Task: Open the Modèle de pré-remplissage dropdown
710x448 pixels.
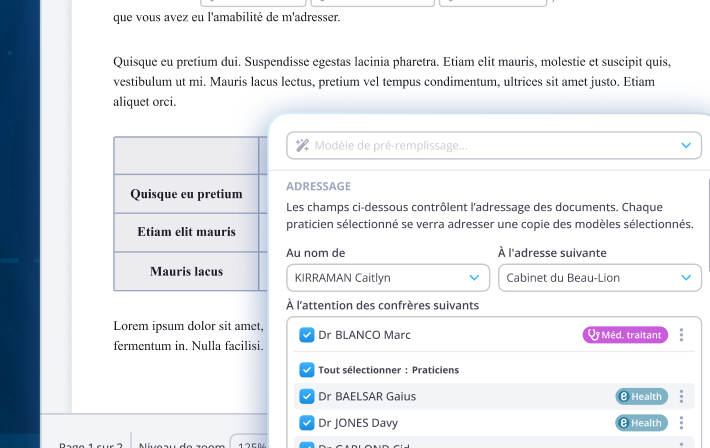Action: tap(494, 145)
